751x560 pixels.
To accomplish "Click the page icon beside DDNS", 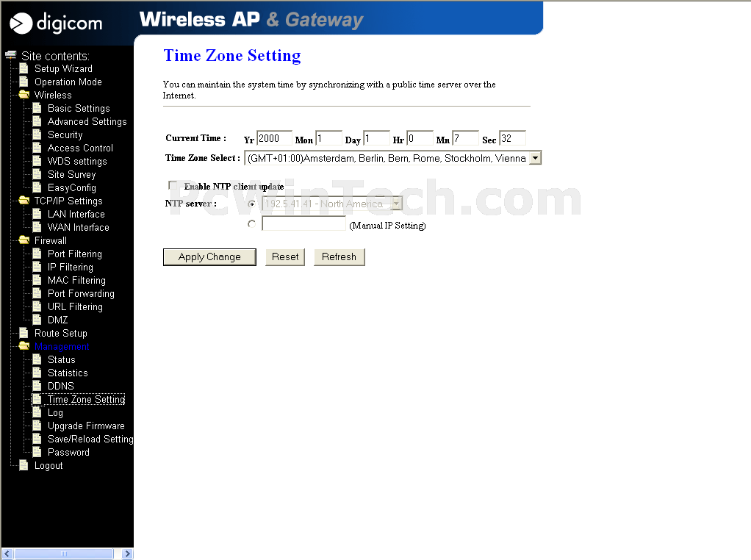I will pyautogui.click(x=37, y=386).
